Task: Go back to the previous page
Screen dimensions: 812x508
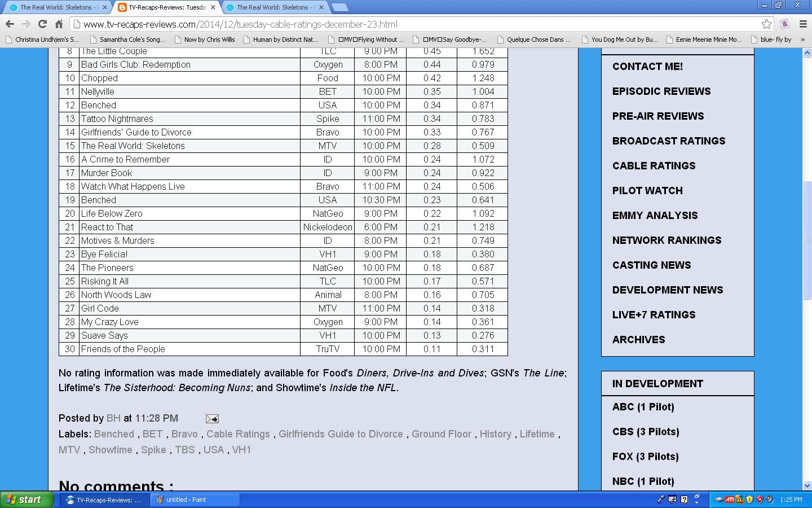Action: click(x=10, y=24)
